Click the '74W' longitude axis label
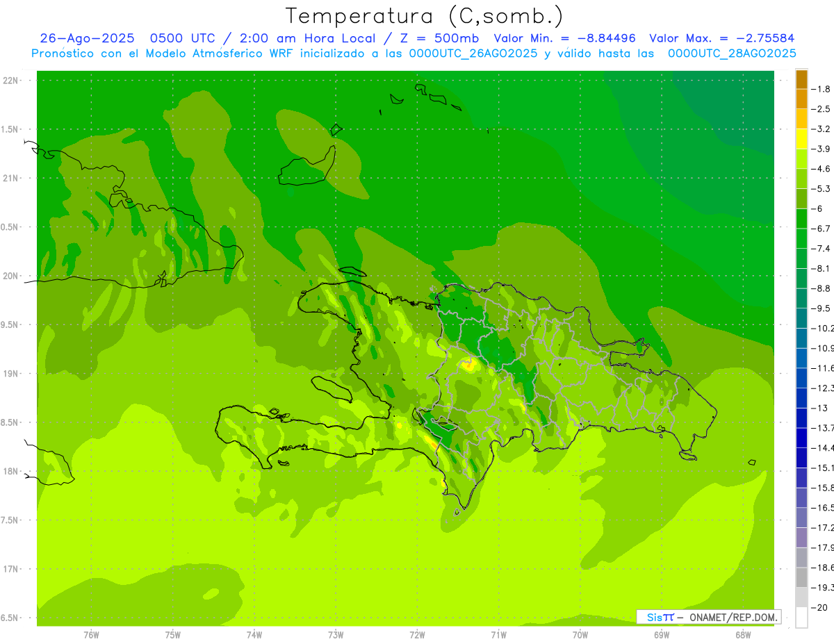The height and width of the screenshot is (644, 834). 254,635
